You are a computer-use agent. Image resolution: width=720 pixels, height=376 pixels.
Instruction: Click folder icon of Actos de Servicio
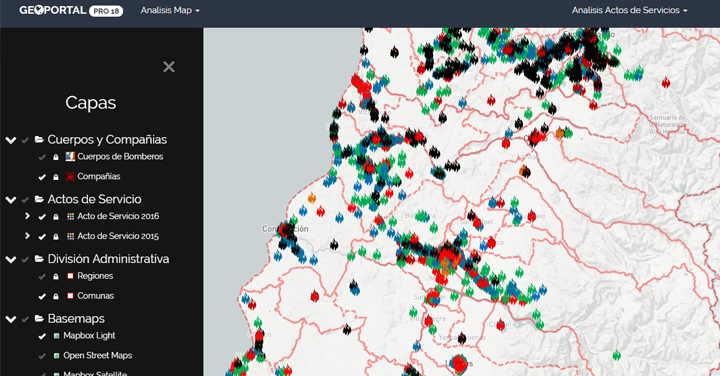coord(39,199)
